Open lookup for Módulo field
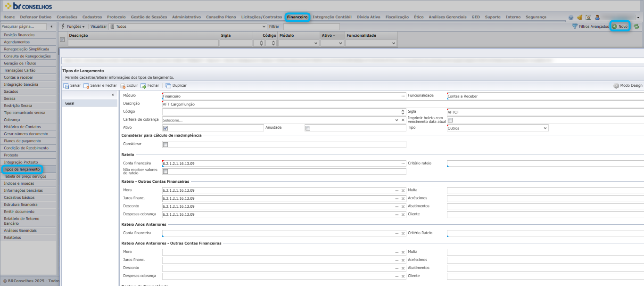Viewport: 644px width, 286px height. pyautogui.click(x=403, y=96)
